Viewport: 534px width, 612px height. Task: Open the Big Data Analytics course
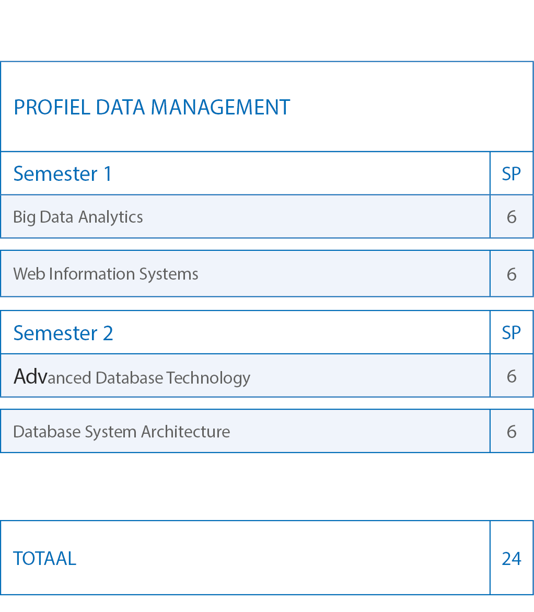click(78, 217)
